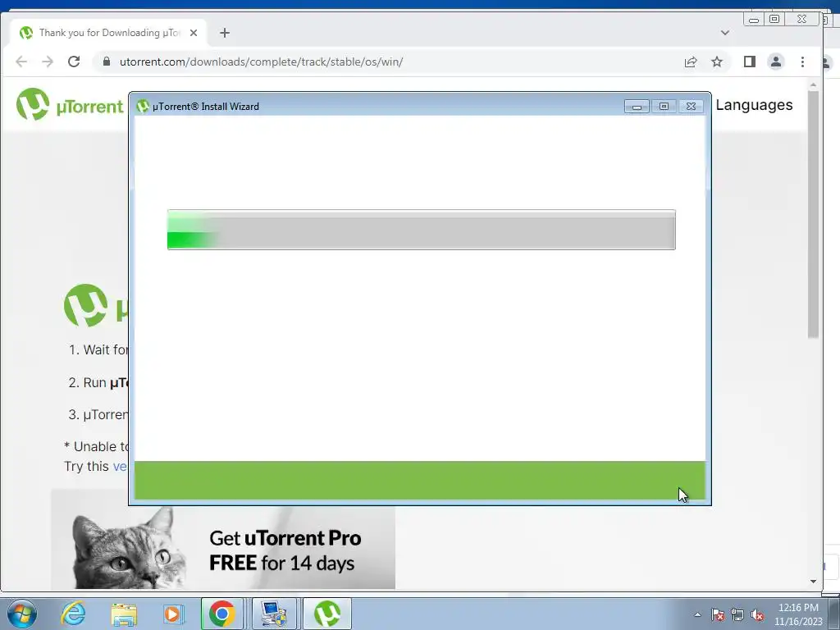The height and width of the screenshot is (630, 840).
Task: Click the 'Try this' version link
Action: (x=120, y=466)
